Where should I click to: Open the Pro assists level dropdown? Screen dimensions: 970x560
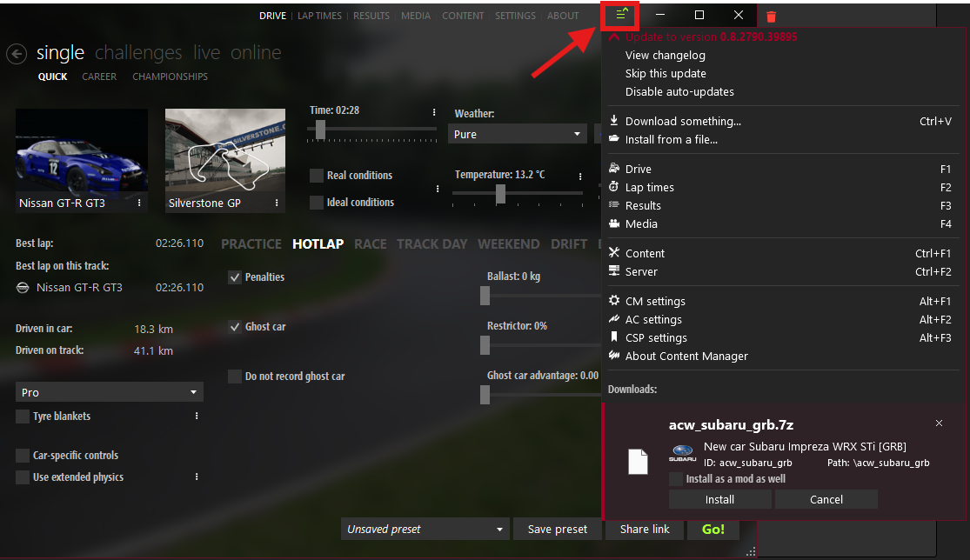110,392
